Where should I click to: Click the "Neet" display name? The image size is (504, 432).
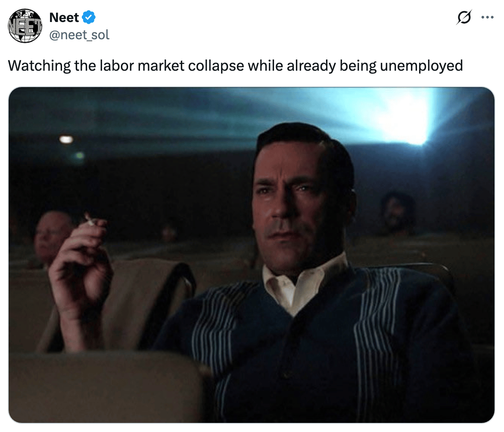[x=64, y=17]
